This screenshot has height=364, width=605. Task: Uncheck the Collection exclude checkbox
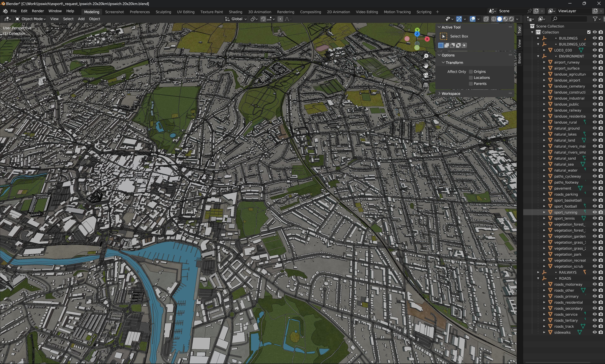(589, 32)
